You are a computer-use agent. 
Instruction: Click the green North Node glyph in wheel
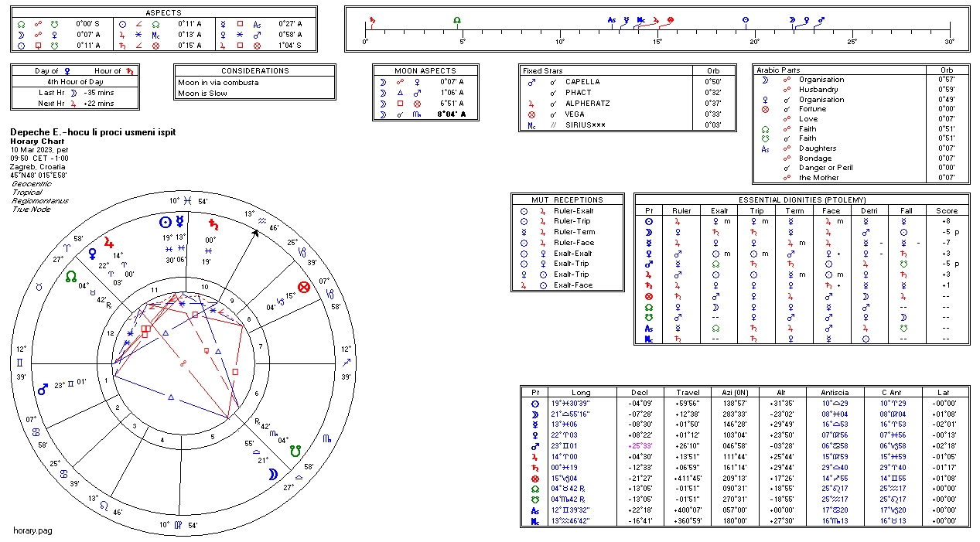(71, 276)
